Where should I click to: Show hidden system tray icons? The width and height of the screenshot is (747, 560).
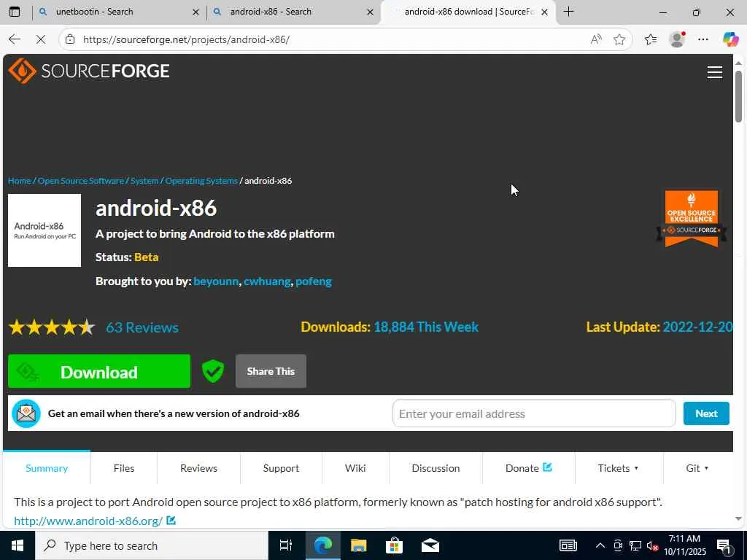(600, 545)
